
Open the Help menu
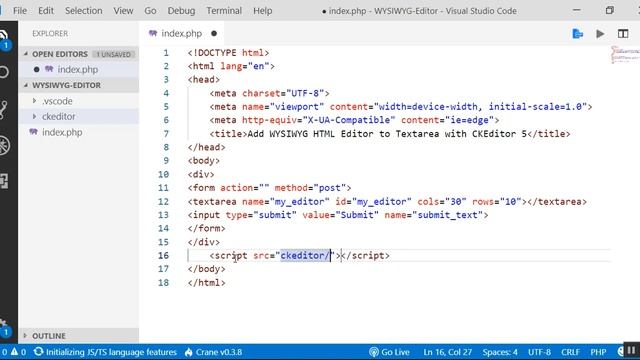click(262, 11)
